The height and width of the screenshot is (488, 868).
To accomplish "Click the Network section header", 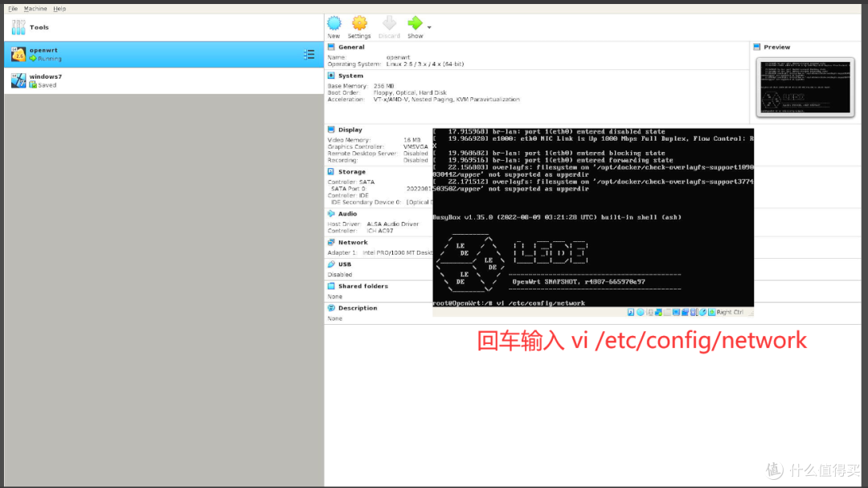I will click(x=353, y=243).
